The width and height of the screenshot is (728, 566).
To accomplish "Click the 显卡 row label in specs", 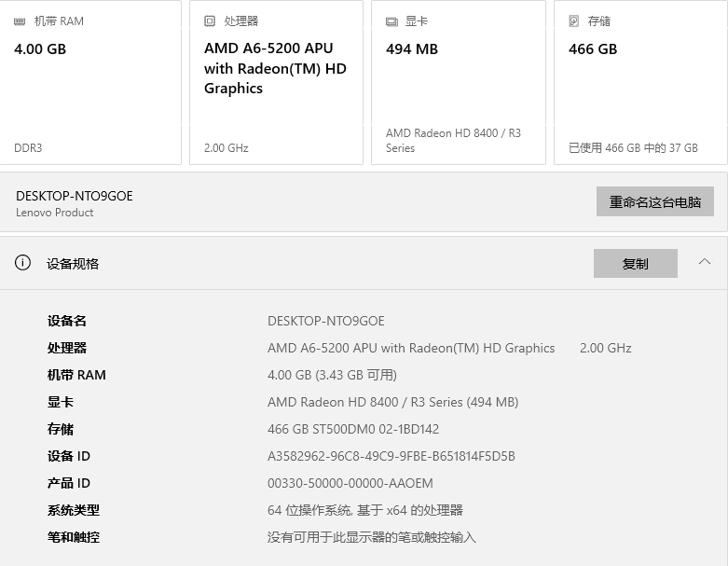I will tap(61, 402).
